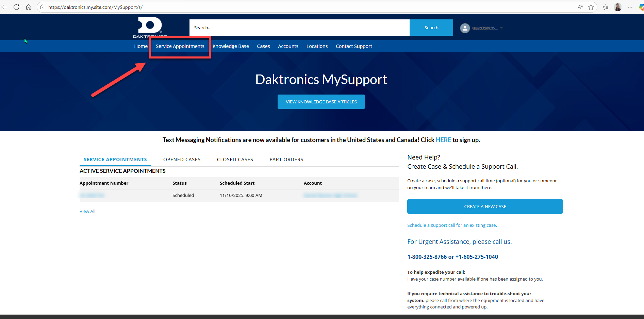
Task: Open browser Settings and more menu
Action: 630,7
